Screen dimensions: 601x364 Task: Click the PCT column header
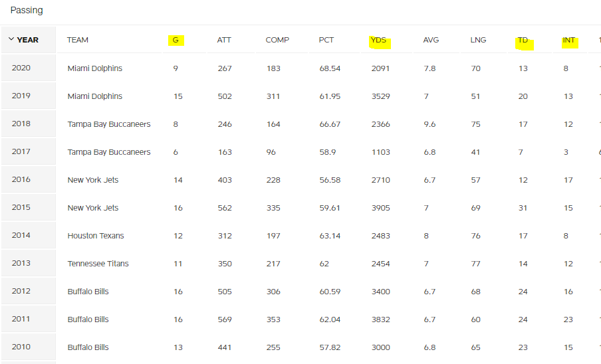[x=326, y=40]
